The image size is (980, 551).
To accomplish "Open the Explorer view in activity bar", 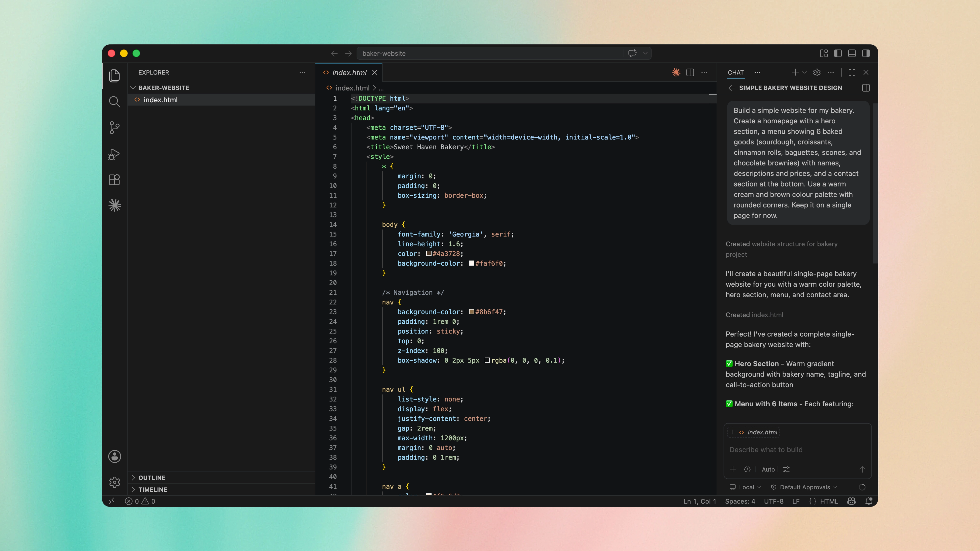I will [x=114, y=76].
